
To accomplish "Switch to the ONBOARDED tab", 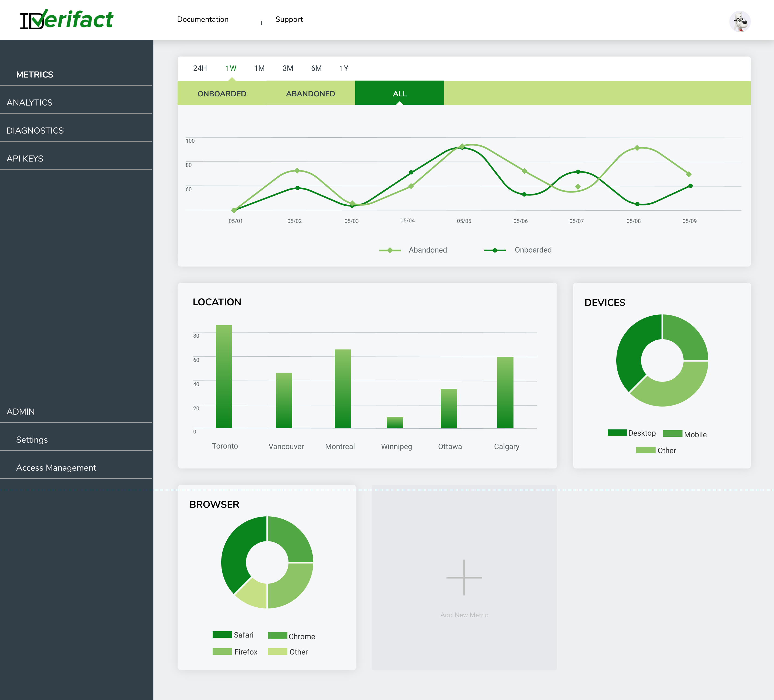I will (x=222, y=94).
